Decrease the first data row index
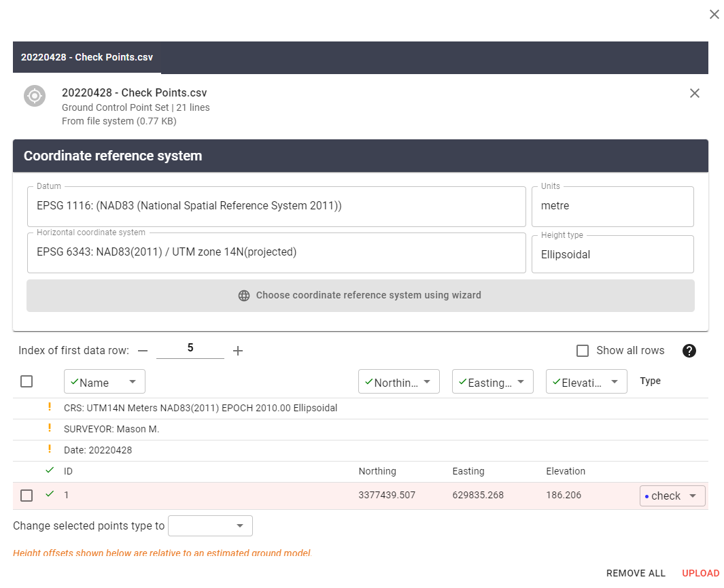Screen dimensions: 724x588 [142, 351]
